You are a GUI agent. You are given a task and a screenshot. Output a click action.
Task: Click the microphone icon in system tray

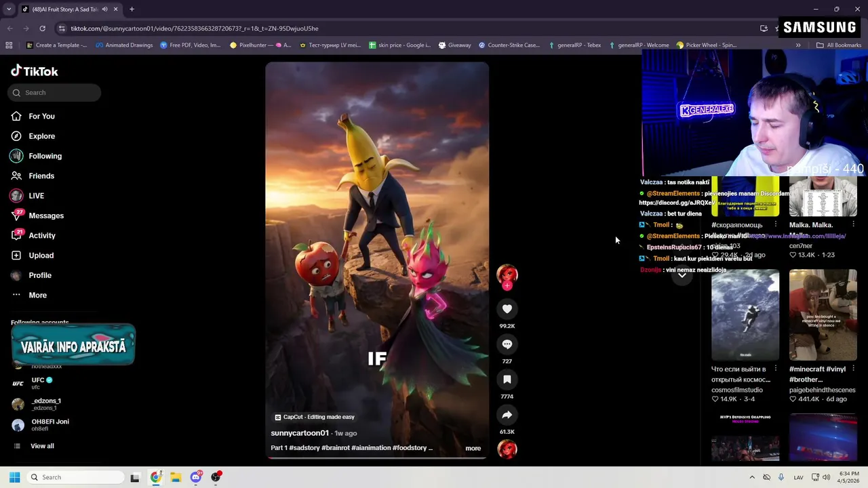point(781,477)
